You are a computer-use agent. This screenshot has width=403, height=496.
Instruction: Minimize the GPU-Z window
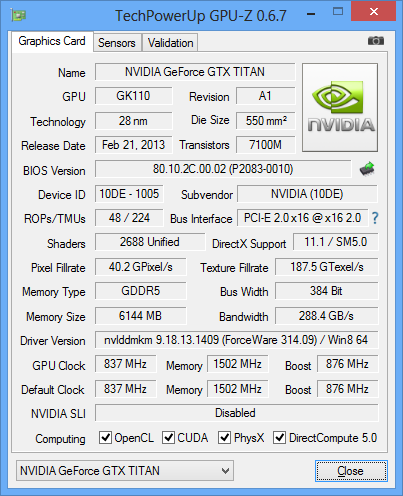click(311, 14)
